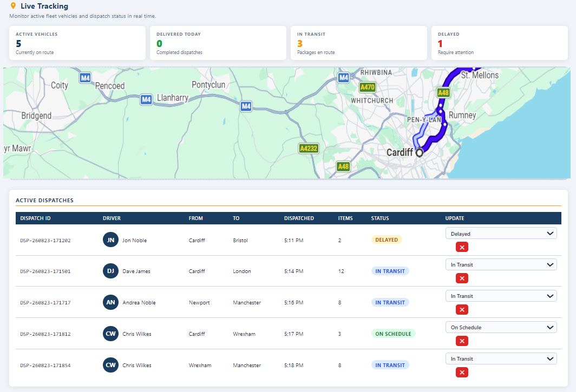
Task: Click the Rumney label on the map
Action: tap(462, 115)
